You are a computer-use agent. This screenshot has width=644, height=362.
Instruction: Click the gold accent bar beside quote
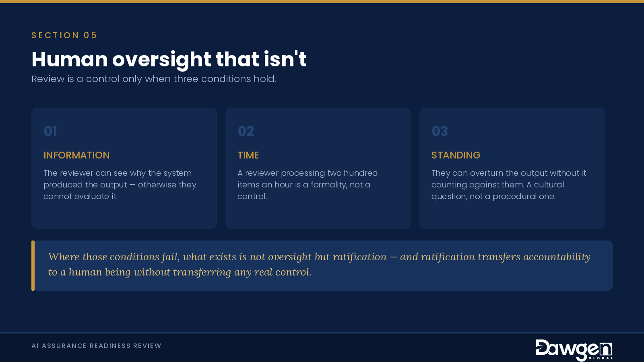point(33,265)
